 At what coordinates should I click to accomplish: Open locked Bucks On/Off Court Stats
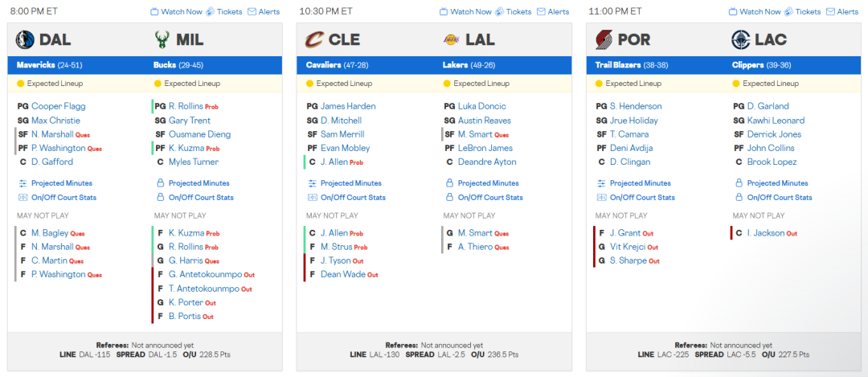pos(201,198)
